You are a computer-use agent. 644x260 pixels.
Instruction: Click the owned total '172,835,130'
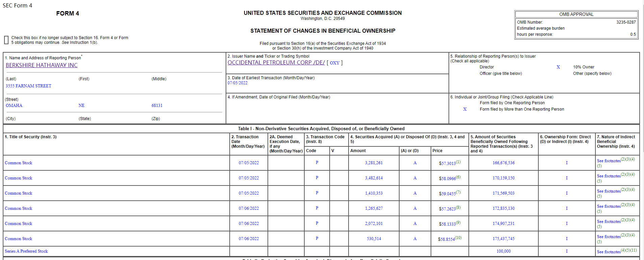504,208
